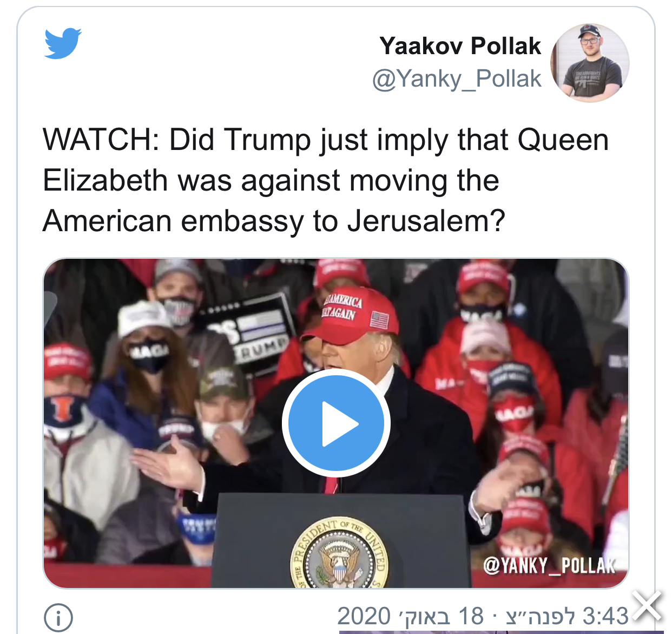Viewport: 672px width, 634px height.
Task: Click the 2020 date in timestamp
Action: (364, 616)
